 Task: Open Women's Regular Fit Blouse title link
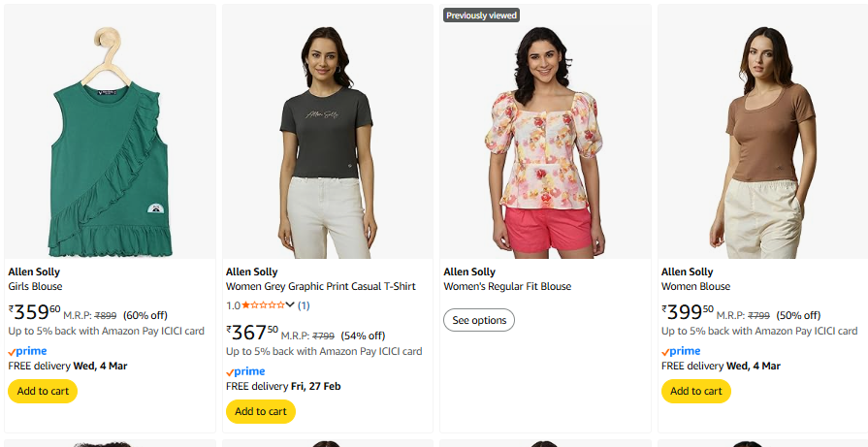(x=507, y=286)
